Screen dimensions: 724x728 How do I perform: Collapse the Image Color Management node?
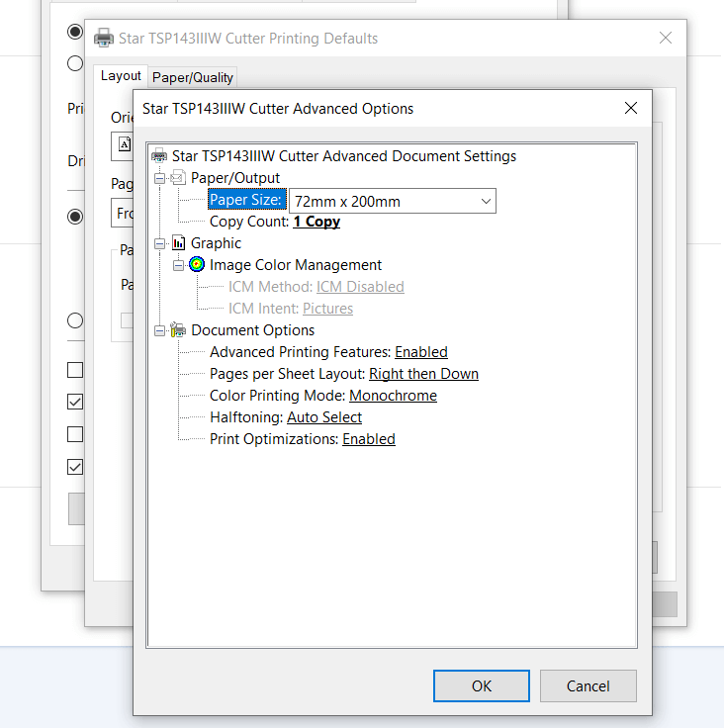pos(178,265)
